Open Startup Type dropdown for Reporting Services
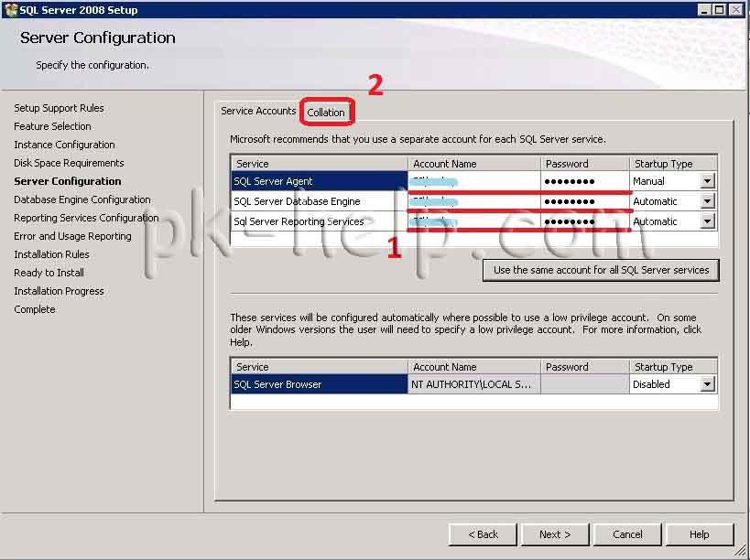Image resolution: width=750 pixels, height=560 pixels. pos(707,221)
